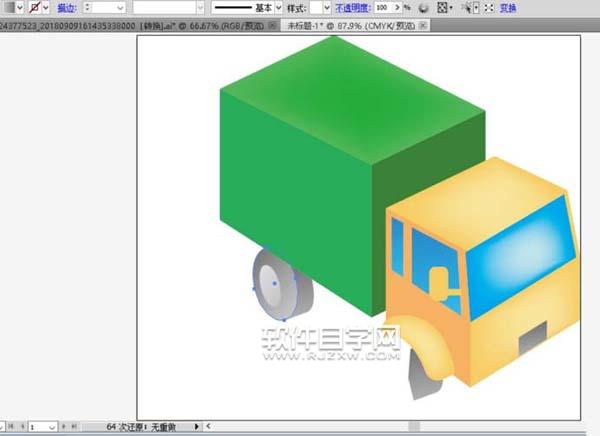Go to the next artboard arrow
The width and height of the screenshot is (600, 436).
[x=64, y=426]
